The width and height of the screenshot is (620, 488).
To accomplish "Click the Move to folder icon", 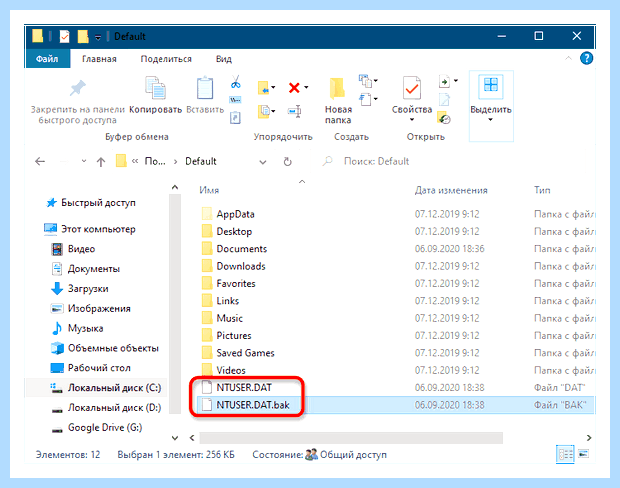I will 263,88.
